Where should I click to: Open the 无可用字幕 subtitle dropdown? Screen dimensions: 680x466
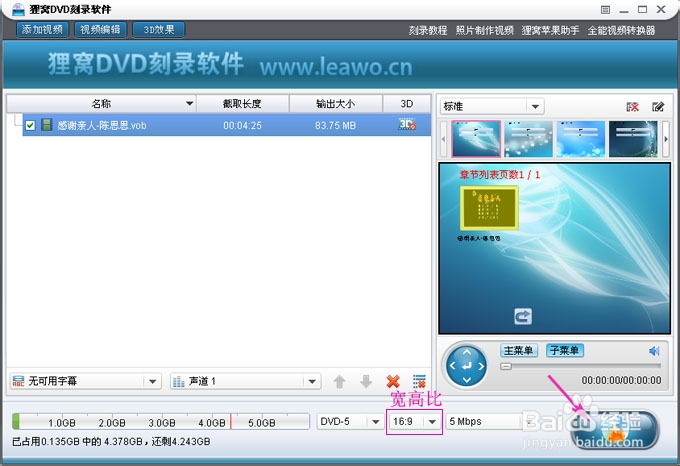[85, 381]
